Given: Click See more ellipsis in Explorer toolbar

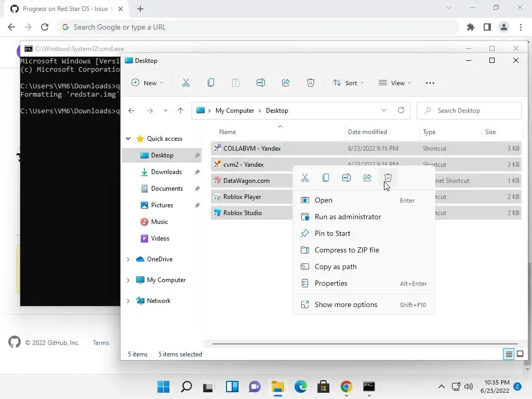Looking at the screenshot, I should (x=430, y=83).
